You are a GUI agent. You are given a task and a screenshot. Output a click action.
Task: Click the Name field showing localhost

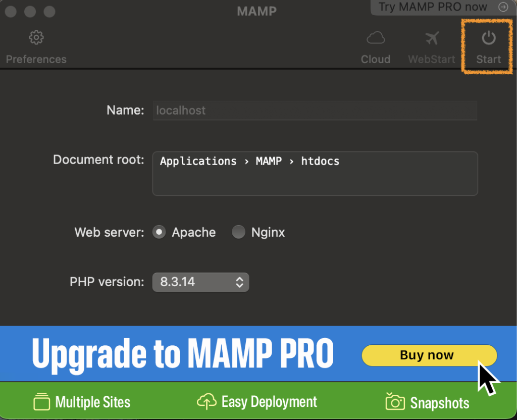click(x=315, y=111)
